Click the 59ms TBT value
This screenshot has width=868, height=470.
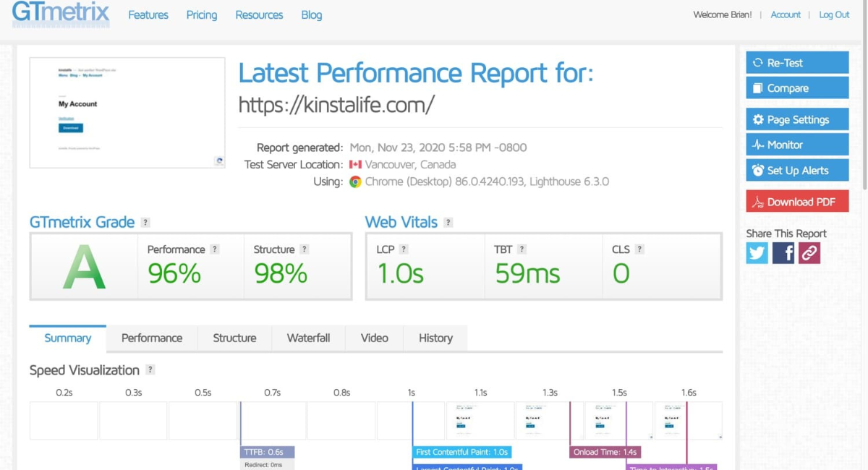[x=527, y=274]
